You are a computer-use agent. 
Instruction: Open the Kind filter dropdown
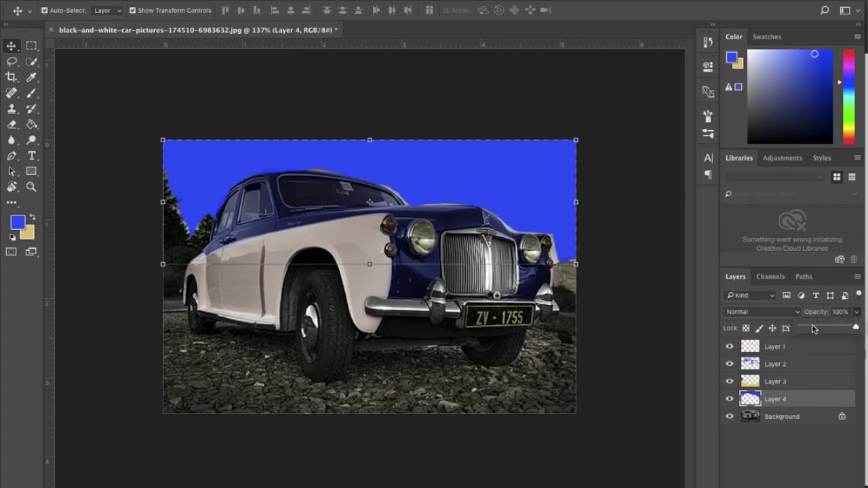(751, 296)
